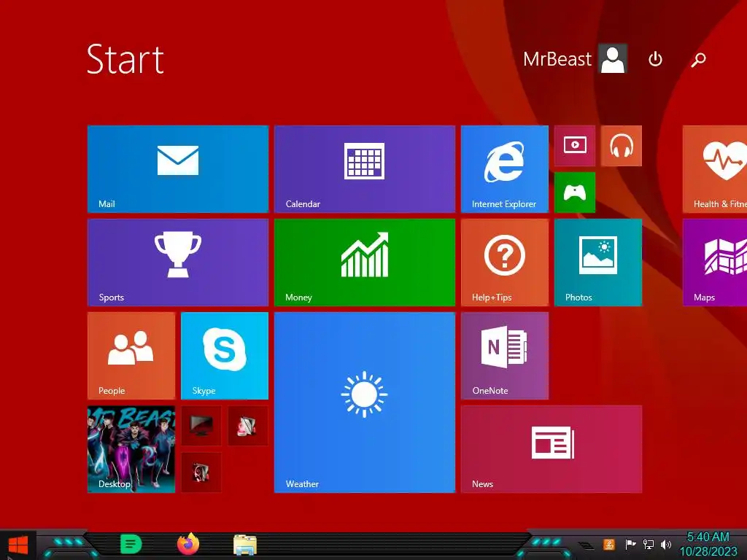Open Internet Explorer tile
This screenshot has width=747, height=560.
(x=505, y=169)
